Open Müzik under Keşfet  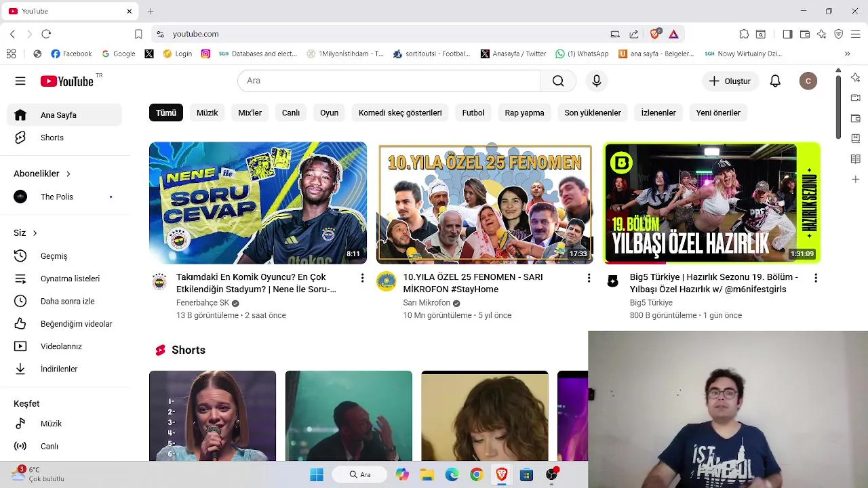[64, 424]
